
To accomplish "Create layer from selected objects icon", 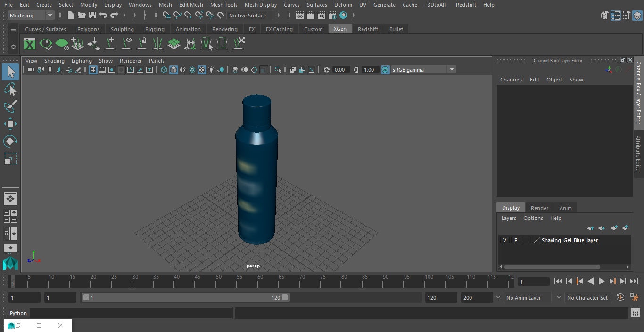I will [625, 228].
